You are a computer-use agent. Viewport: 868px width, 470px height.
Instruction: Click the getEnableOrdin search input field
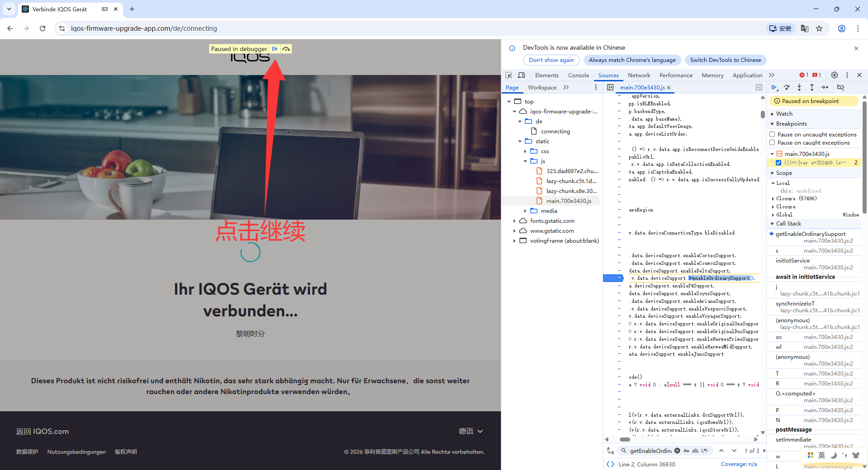[x=651, y=451]
